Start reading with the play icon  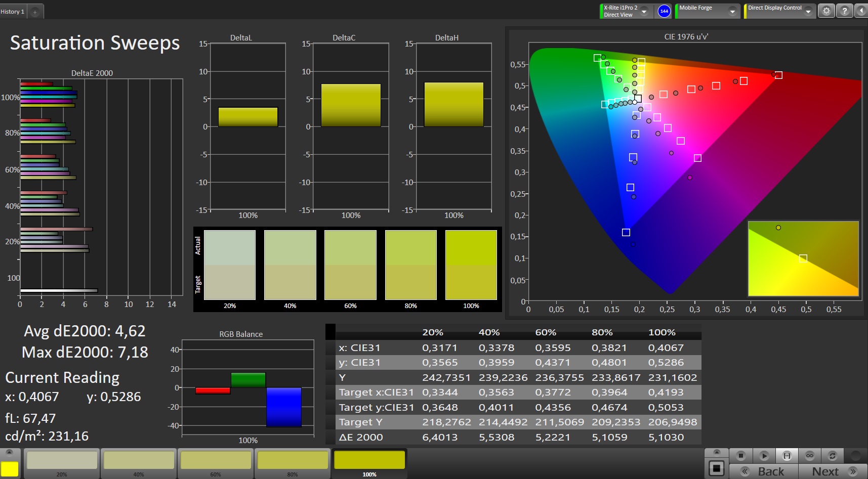coord(764,456)
